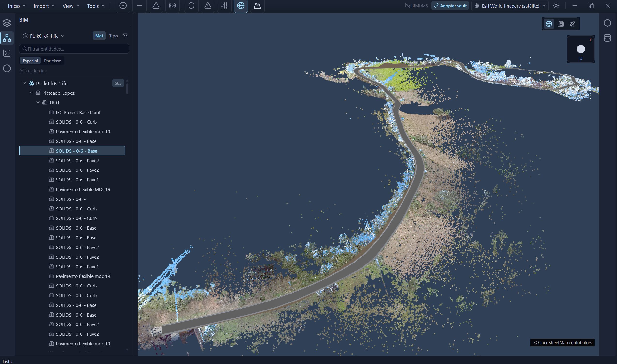
Task: Click the database icon on right sidebar
Action: tap(607, 38)
